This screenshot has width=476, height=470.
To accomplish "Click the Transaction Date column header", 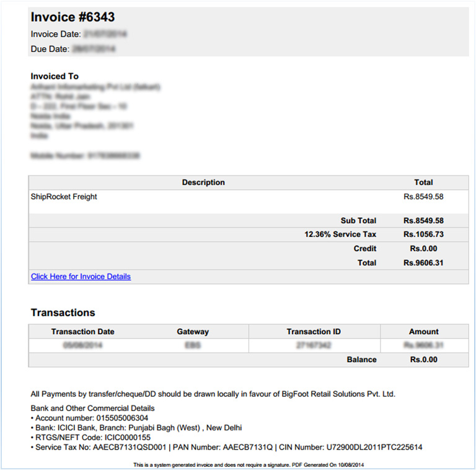I will 82,332.
